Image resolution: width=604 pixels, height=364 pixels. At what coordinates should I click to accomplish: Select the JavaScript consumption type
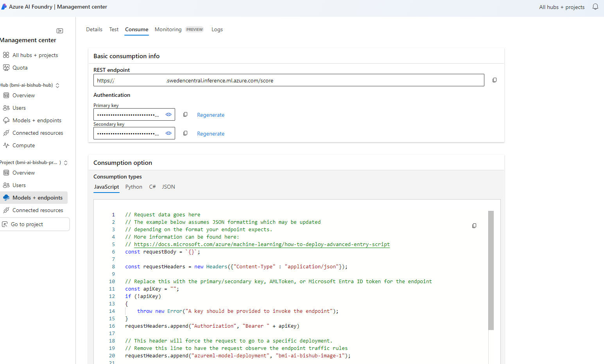[x=106, y=187]
